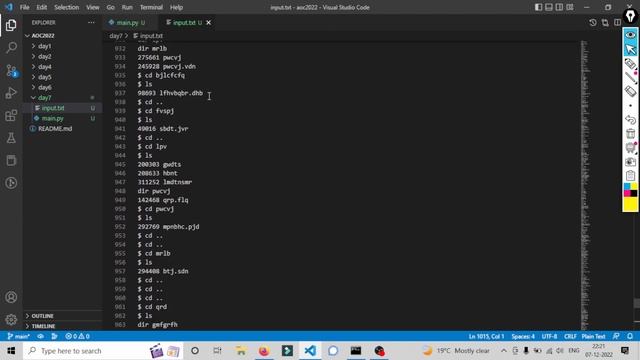The height and width of the screenshot is (360, 640).
Task: Click the eye icon in status bar
Action: (40, 336)
